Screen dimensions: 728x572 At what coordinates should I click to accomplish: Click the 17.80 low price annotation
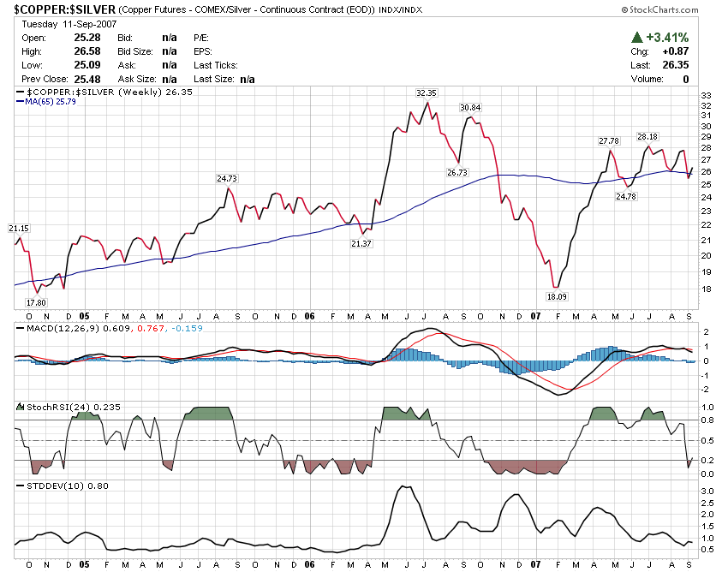pos(36,302)
